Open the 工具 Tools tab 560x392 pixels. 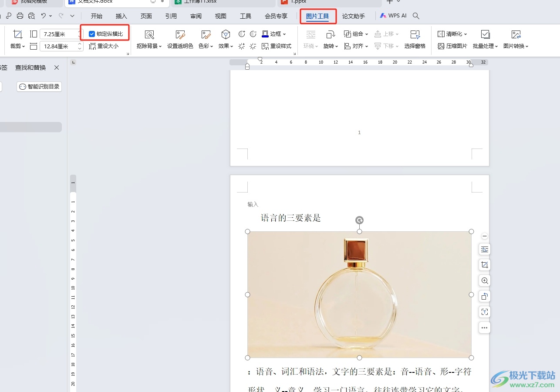[246, 16]
